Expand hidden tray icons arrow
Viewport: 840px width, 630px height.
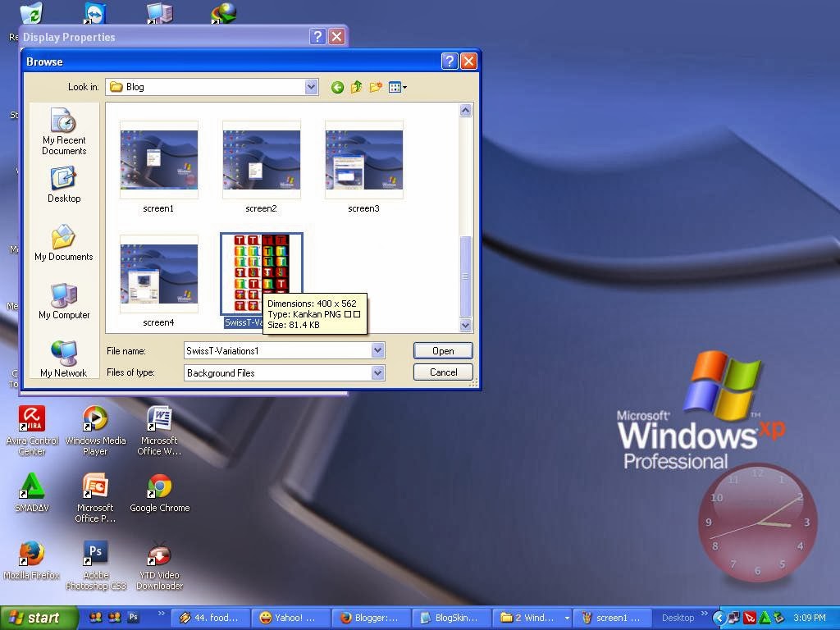coord(719,619)
